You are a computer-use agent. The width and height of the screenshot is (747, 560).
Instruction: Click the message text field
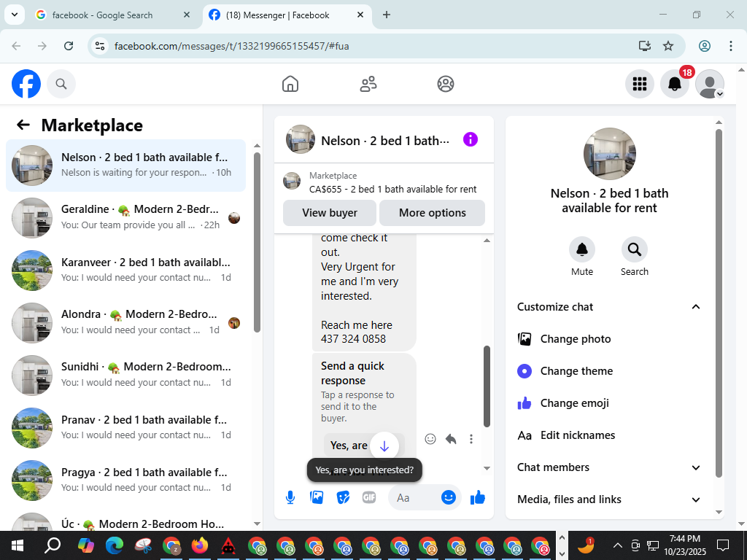click(414, 497)
